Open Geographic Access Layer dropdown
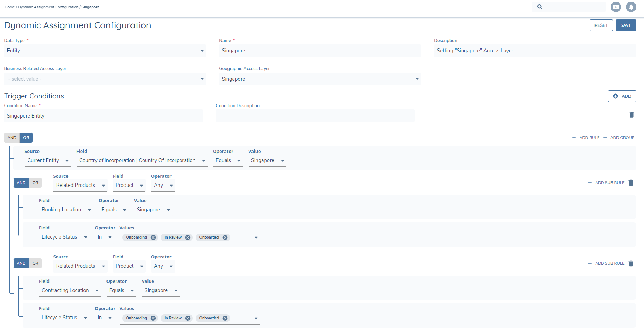This screenshot has height=331, width=644. pyautogui.click(x=320, y=79)
